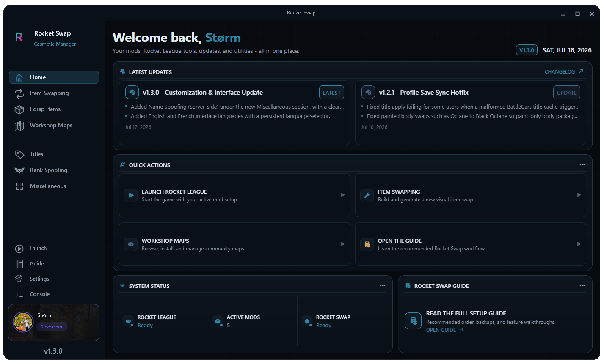Click the Rocket Swap logo icon
This screenshot has width=604, height=364.
19,37
